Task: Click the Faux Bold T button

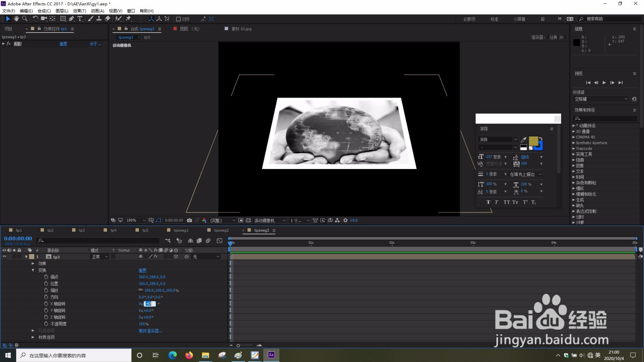Action: tap(488, 202)
